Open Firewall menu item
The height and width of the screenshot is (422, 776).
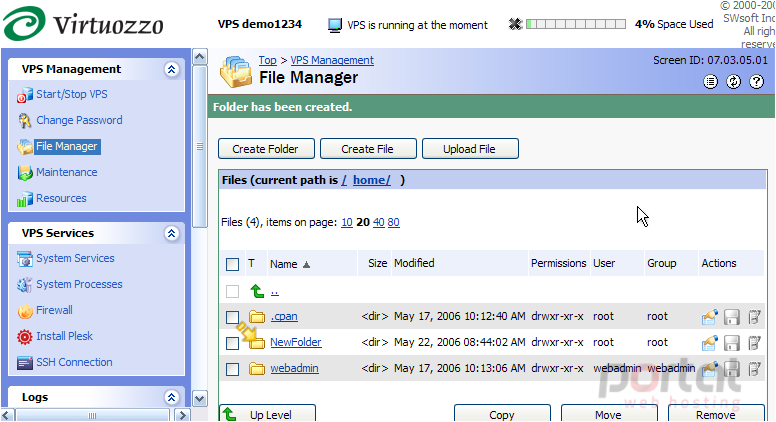pos(54,310)
